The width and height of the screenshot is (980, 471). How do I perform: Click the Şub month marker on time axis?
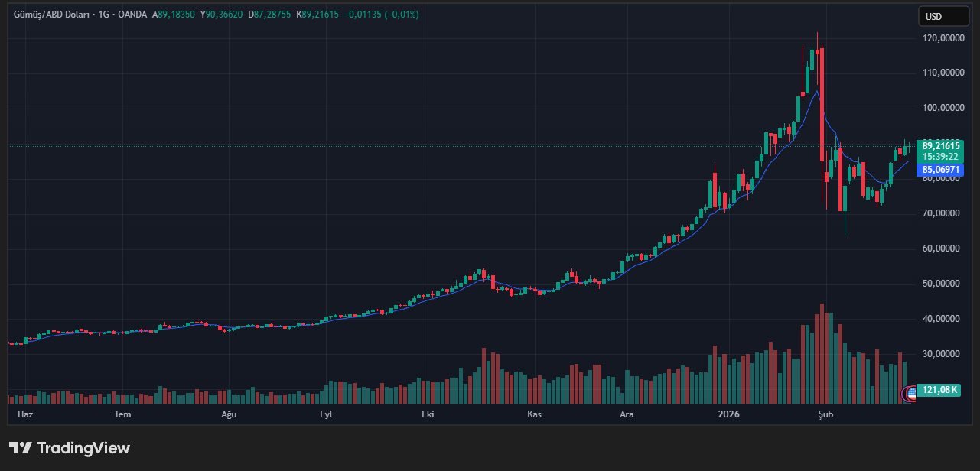tap(825, 414)
